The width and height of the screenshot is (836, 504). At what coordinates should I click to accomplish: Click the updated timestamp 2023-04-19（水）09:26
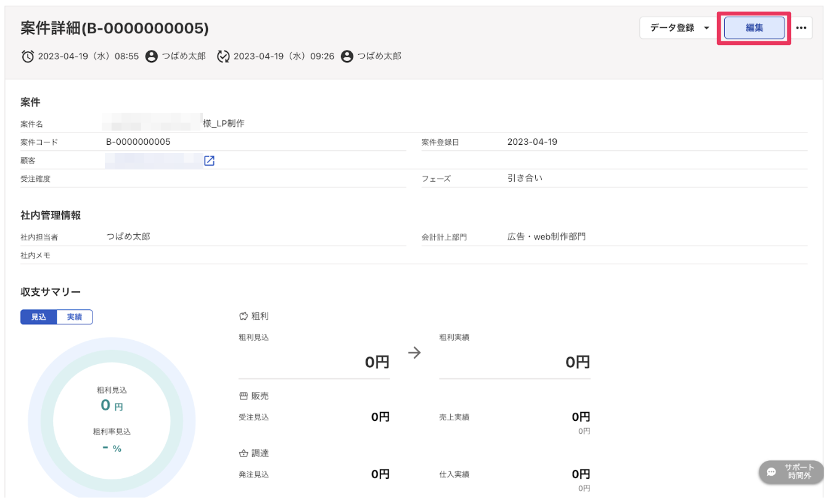284,57
